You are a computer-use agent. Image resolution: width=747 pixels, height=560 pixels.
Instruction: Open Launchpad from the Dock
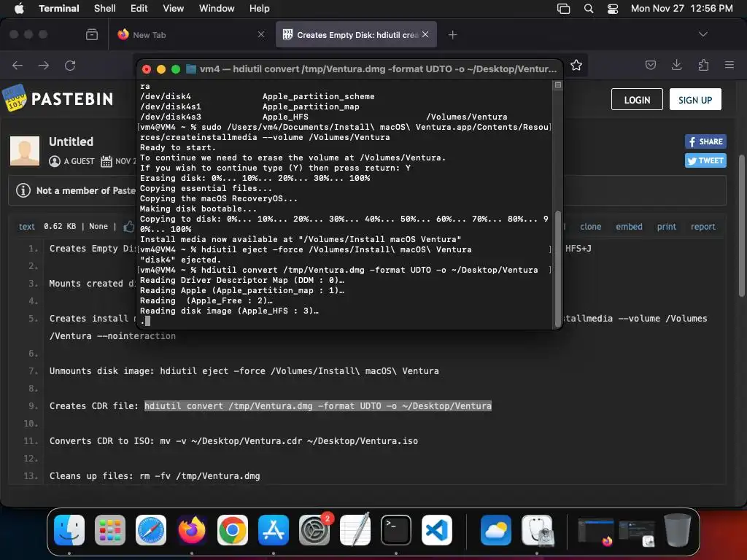110,529
